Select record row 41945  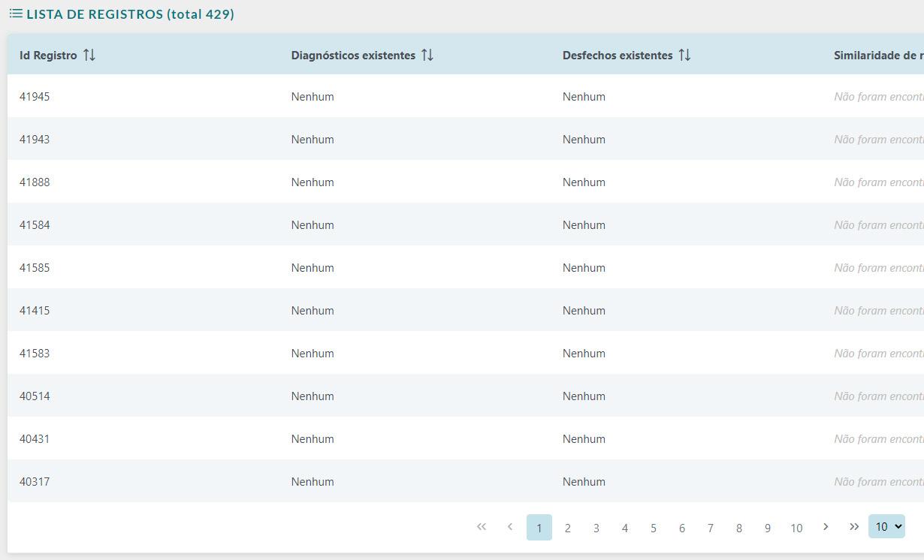466,96
